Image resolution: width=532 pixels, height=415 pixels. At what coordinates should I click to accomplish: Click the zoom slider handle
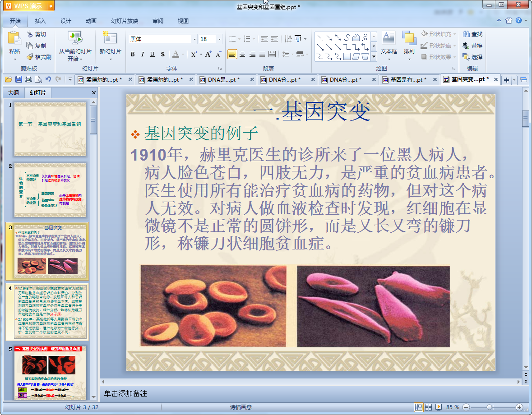(489, 407)
